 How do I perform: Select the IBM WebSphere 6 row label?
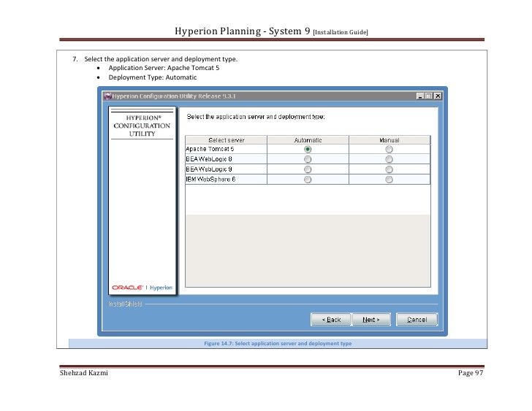tap(210, 180)
